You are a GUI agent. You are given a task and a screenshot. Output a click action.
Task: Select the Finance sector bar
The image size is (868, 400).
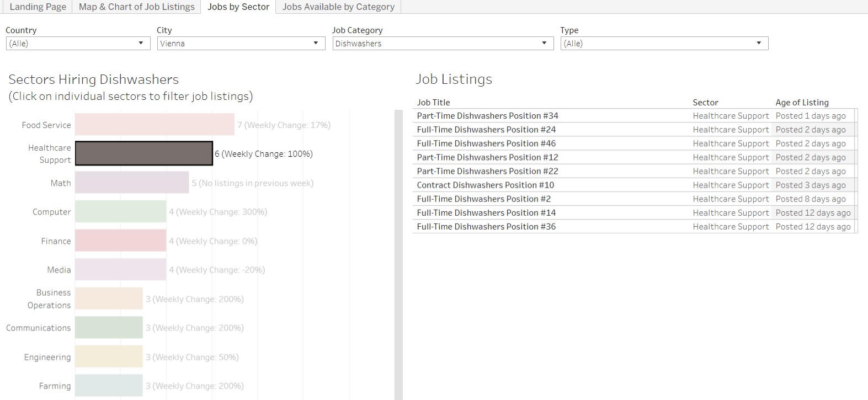(x=120, y=241)
